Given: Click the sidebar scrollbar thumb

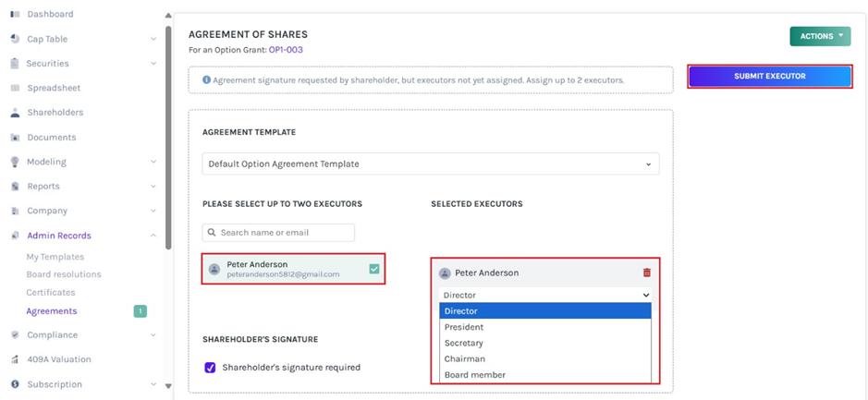Looking at the screenshot, I should [168, 138].
